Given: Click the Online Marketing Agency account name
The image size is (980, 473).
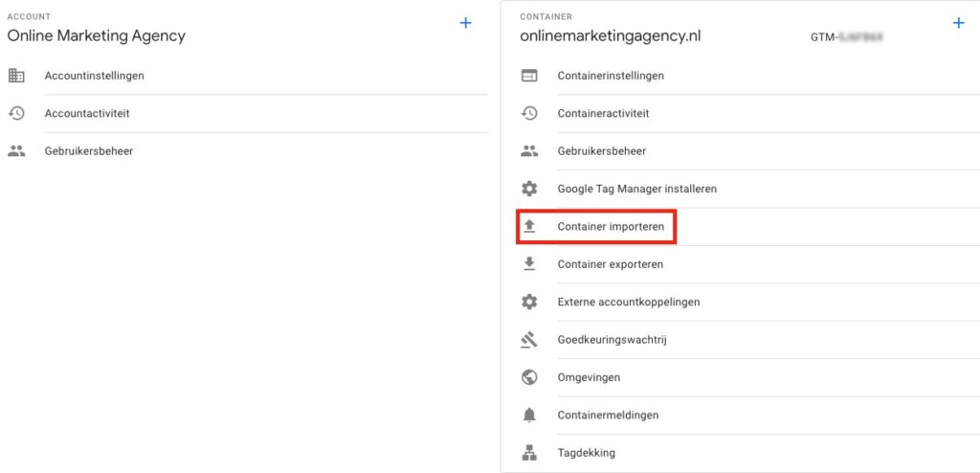Looking at the screenshot, I should click(x=97, y=35).
